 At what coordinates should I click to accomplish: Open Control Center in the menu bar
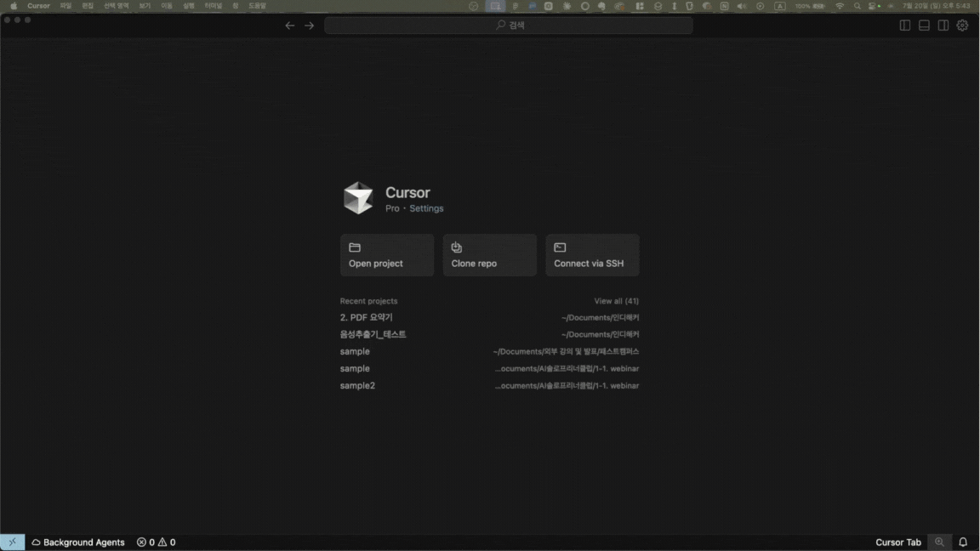click(875, 6)
